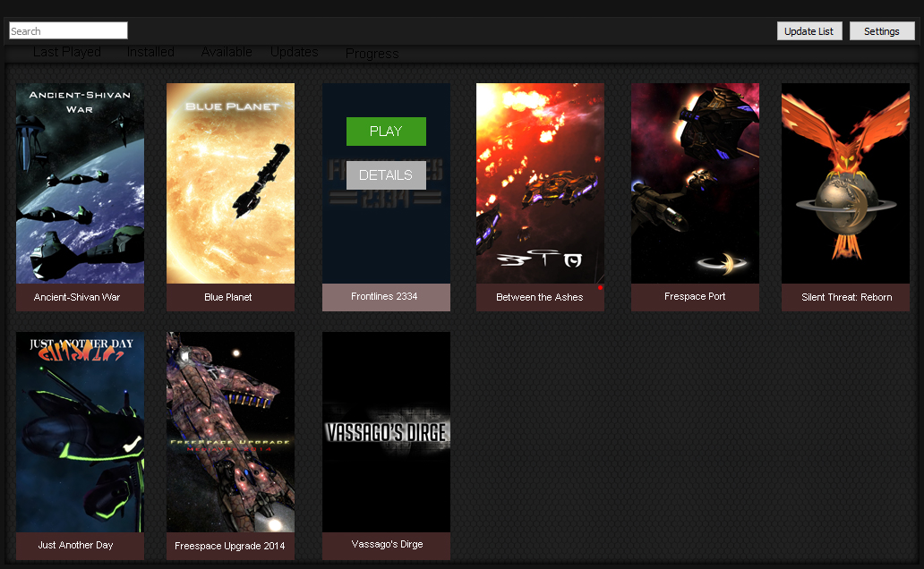
Task: Click the Vassago's Dirge title label
Action: (x=386, y=545)
